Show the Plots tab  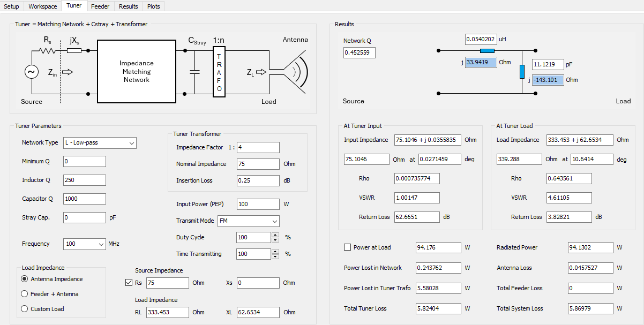[x=154, y=6]
